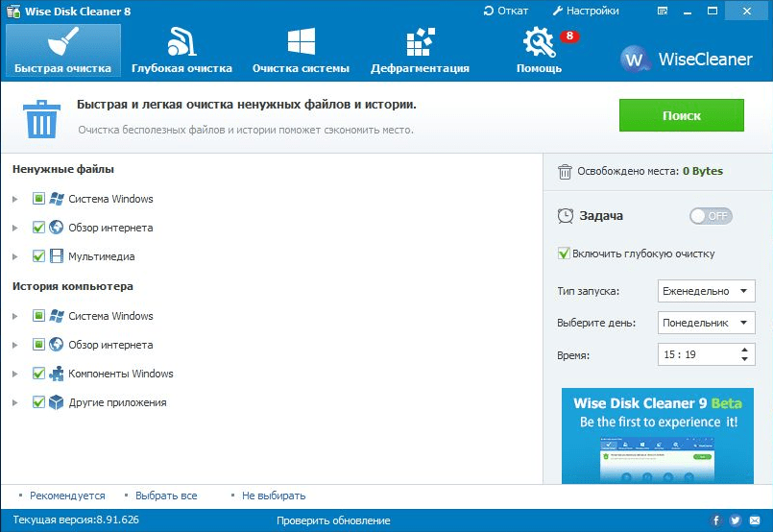
Task: Open the Выберите день dropdown
Action: coord(707,323)
